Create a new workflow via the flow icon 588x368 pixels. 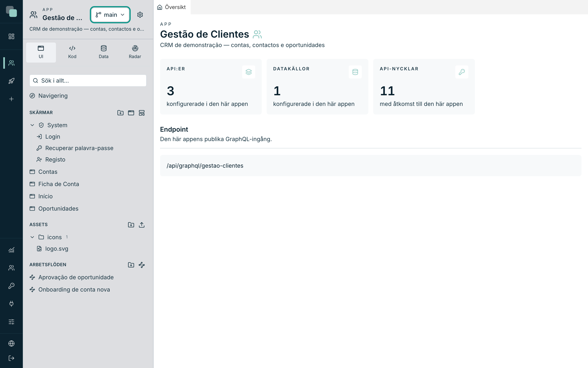point(142,265)
